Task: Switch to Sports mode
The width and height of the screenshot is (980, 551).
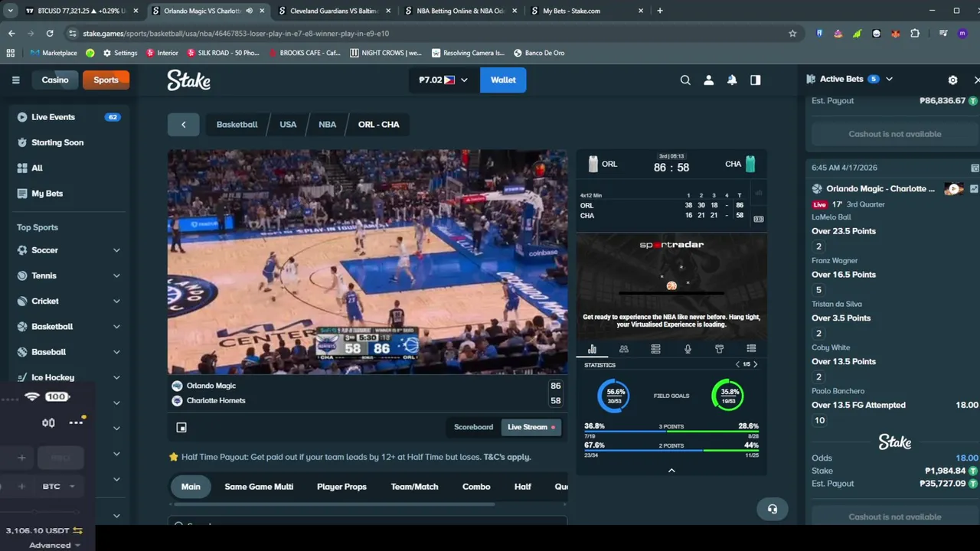Action: 106,80
